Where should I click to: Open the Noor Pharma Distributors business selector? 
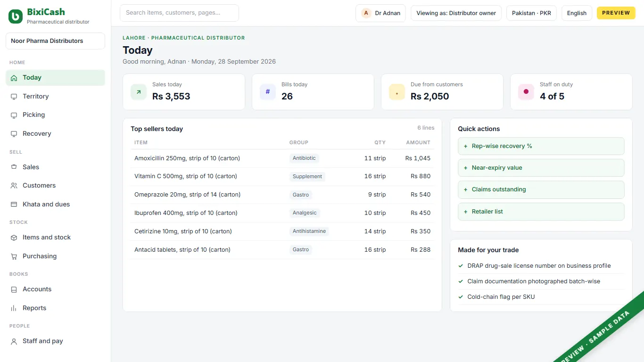(x=55, y=41)
